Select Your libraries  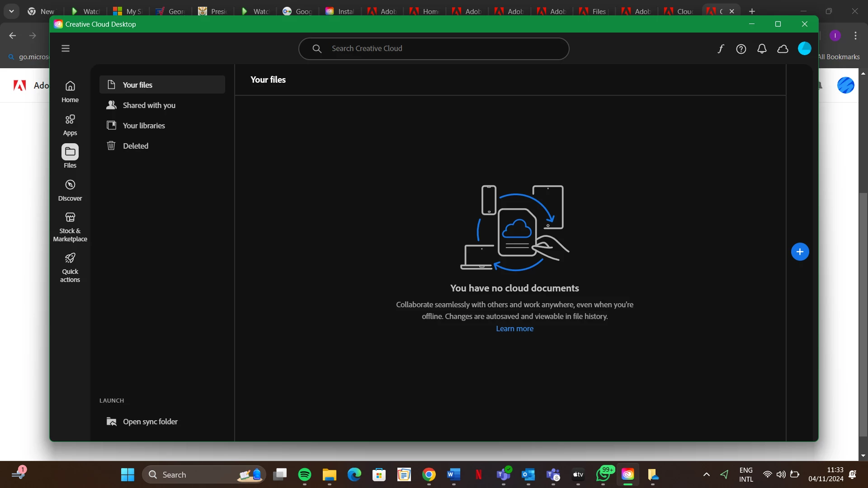(144, 126)
